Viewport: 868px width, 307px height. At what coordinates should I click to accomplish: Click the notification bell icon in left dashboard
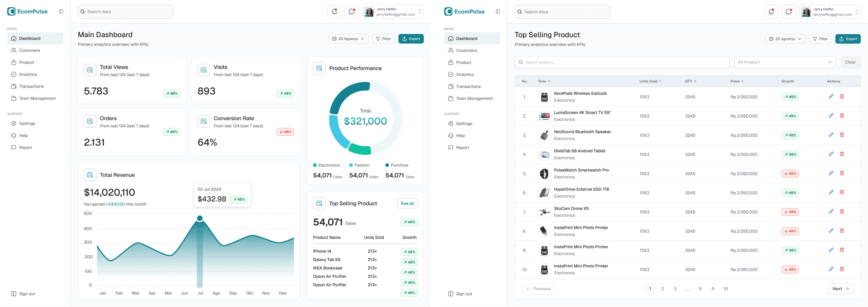334,12
